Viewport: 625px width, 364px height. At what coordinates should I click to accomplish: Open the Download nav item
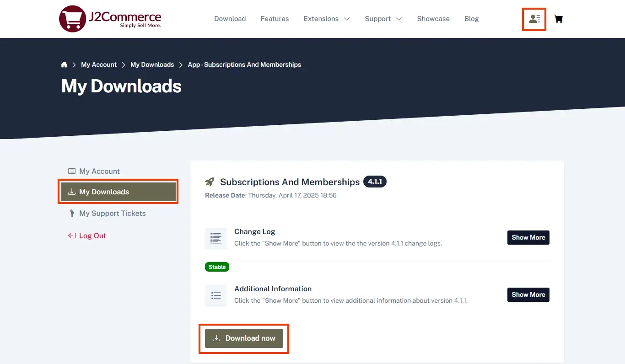point(230,19)
